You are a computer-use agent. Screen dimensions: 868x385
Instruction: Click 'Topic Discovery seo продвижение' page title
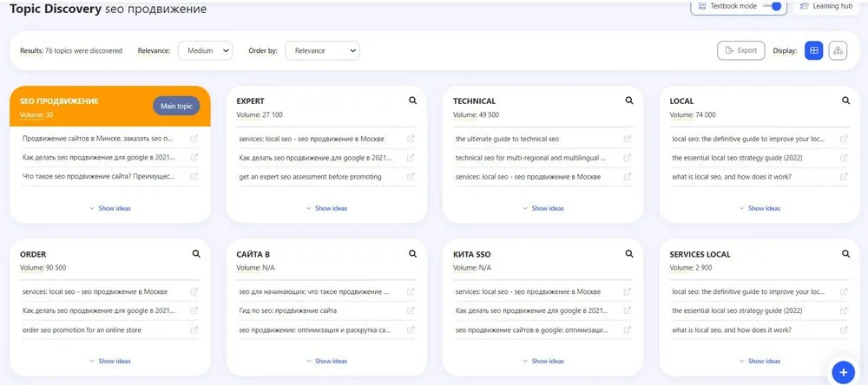click(108, 9)
